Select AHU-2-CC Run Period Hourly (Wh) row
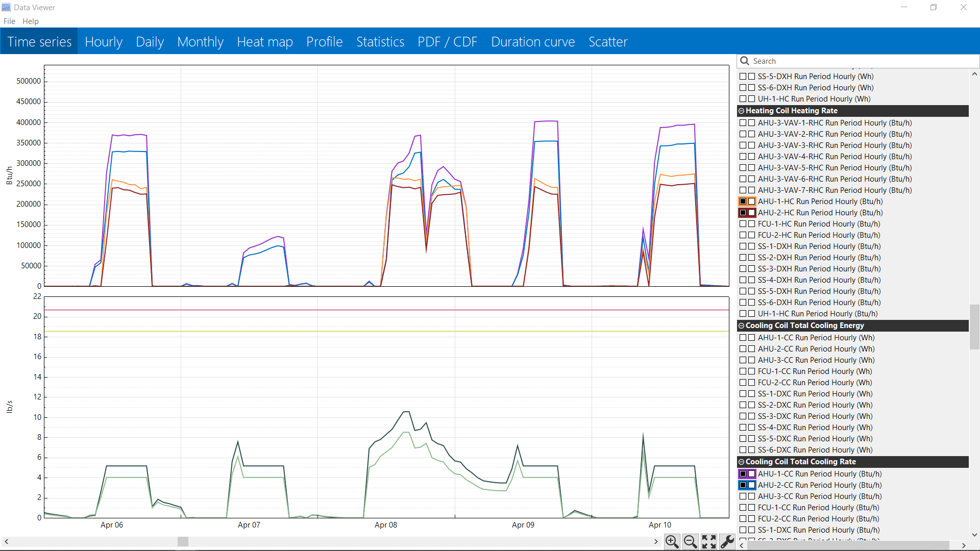 point(853,349)
